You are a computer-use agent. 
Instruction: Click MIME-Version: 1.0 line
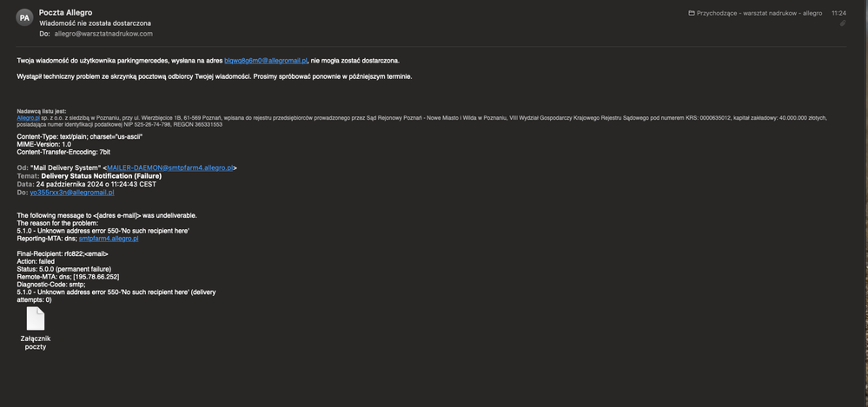click(x=43, y=144)
